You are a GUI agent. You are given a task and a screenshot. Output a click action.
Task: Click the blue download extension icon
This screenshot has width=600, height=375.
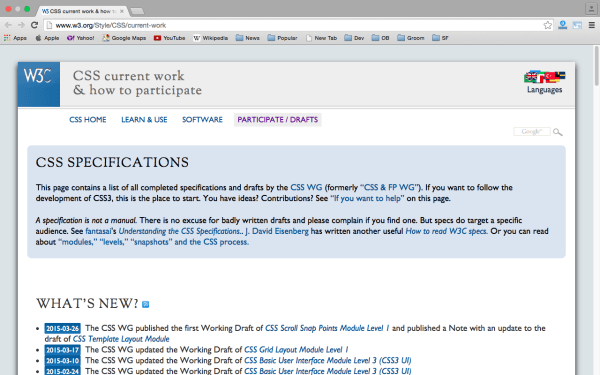[562, 25]
